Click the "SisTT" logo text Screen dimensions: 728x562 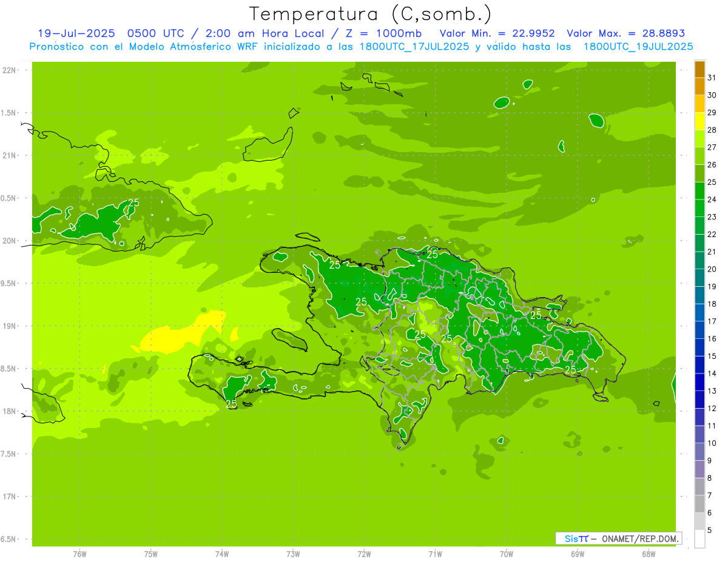click(x=576, y=538)
